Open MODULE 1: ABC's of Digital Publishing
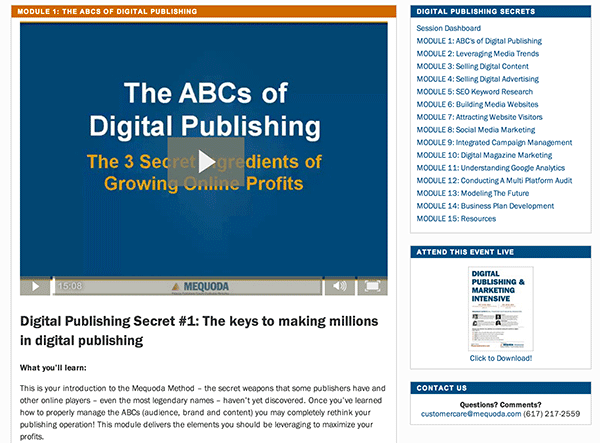 pyautogui.click(x=479, y=41)
